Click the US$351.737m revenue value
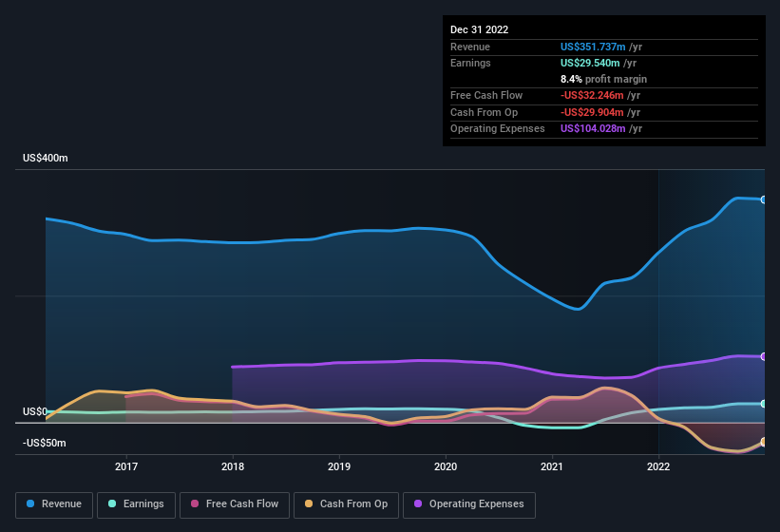Screen dimensions: 780x532 [593, 47]
